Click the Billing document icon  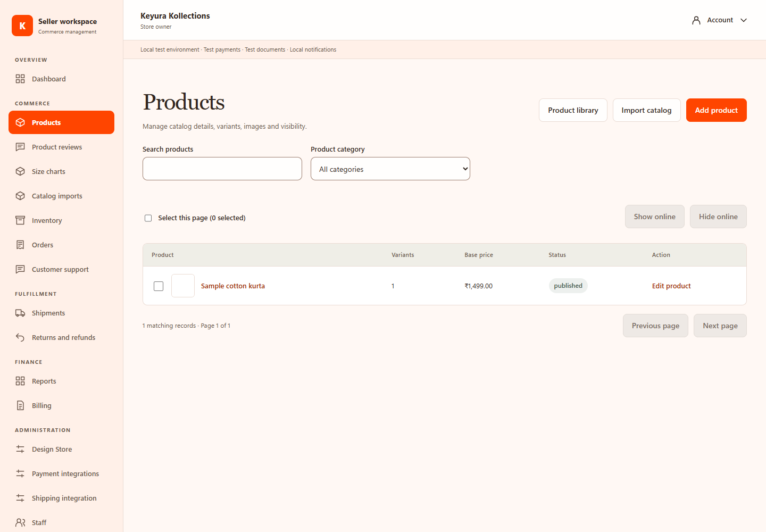coord(20,405)
